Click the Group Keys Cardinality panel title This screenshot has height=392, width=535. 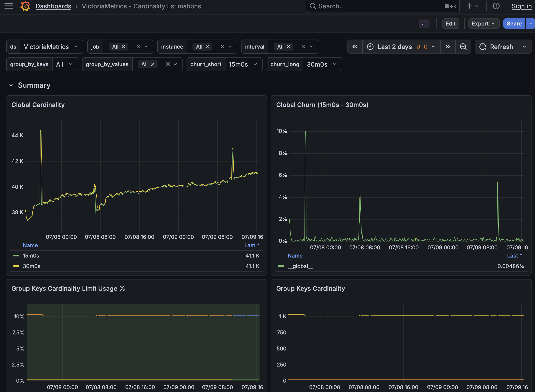pos(310,289)
